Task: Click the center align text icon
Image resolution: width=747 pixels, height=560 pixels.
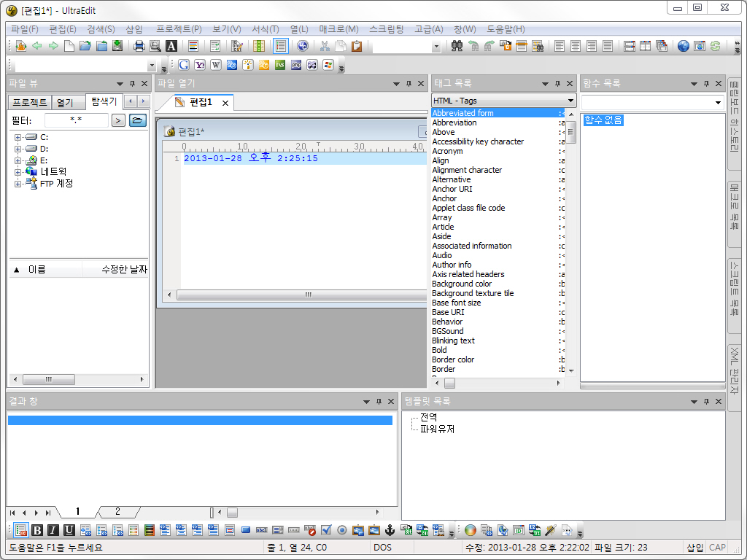Action: click(x=576, y=46)
